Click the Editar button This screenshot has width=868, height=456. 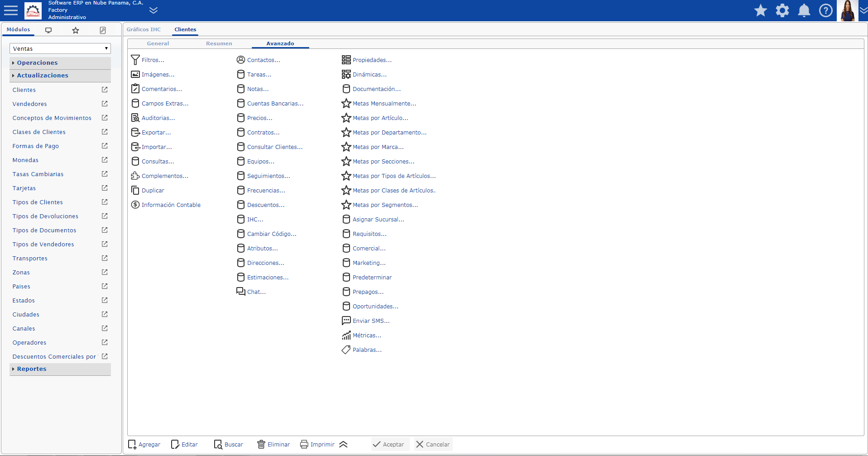[x=184, y=444]
